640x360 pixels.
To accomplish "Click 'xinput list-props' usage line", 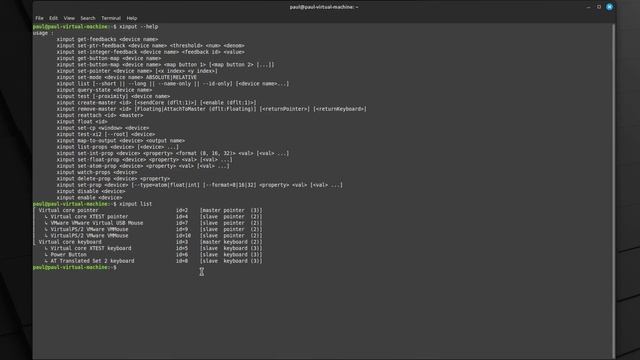I will pyautogui.click(x=118, y=147).
